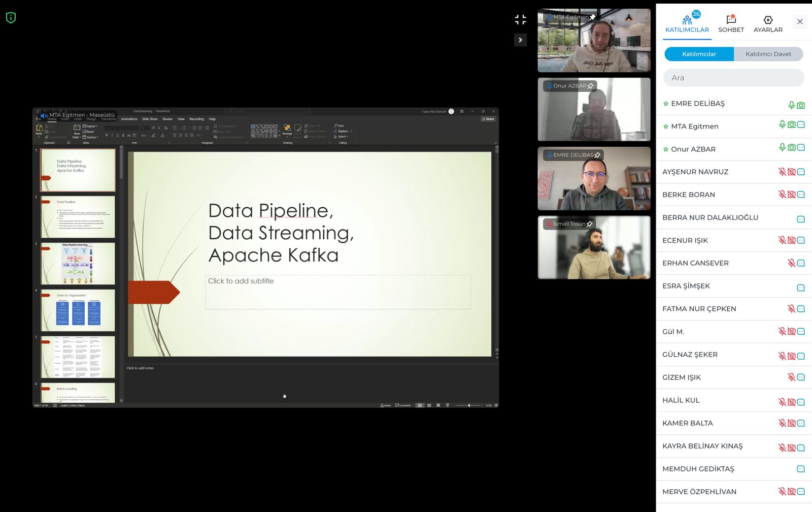
Task: Click the security shield icon
Action: [11, 18]
